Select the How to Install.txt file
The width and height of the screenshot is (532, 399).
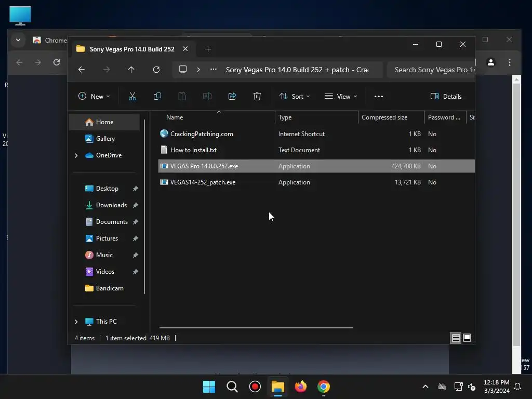point(316,150)
